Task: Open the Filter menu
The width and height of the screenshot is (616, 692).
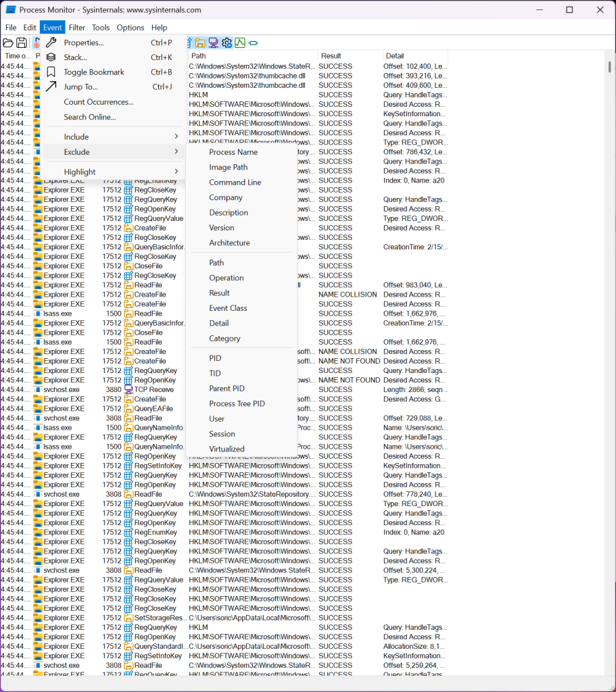Action: [x=77, y=27]
